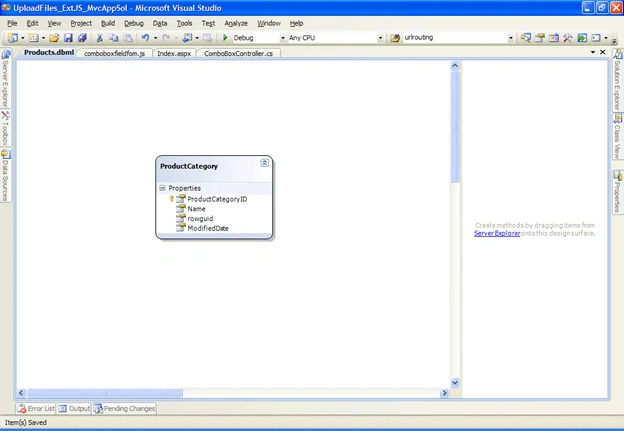Open the Data menu
624x431 pixels.
(160, 23)
